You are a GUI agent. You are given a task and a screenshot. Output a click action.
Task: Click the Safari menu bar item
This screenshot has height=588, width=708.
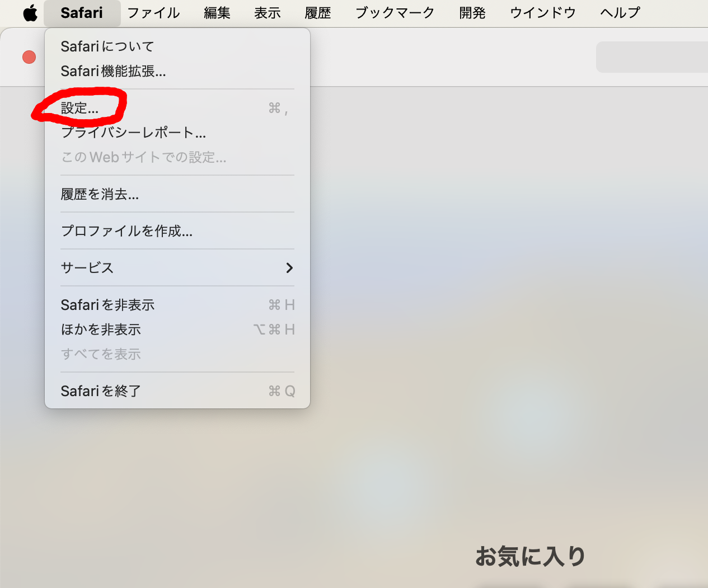(x=82, y=13)
